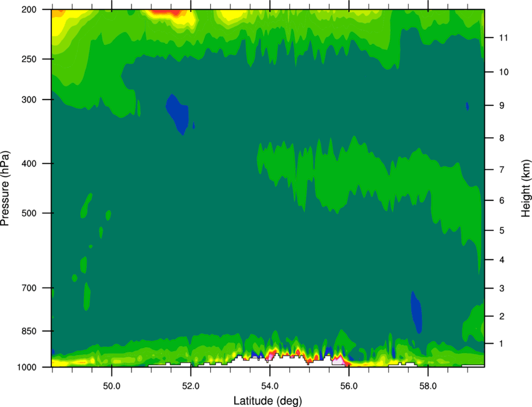Click the 54.0 latitude tick label
The image size is (532, 407).
coord(270,386)
